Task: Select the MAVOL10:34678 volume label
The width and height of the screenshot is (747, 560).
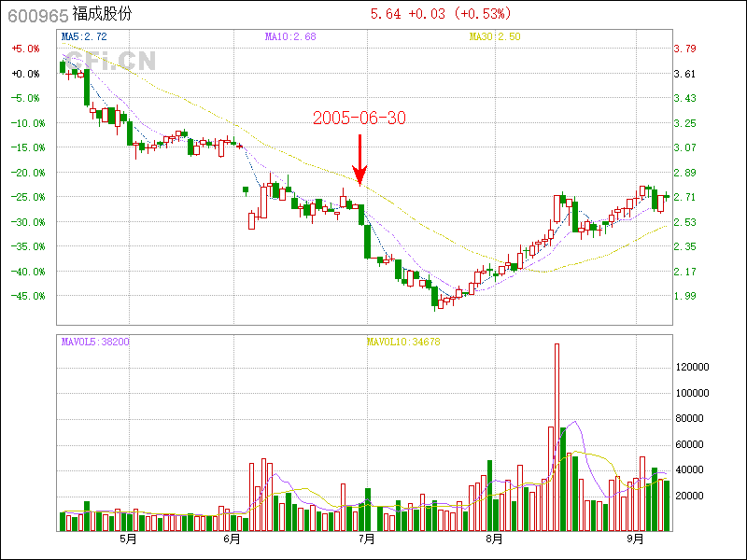Action: point(403,343)
